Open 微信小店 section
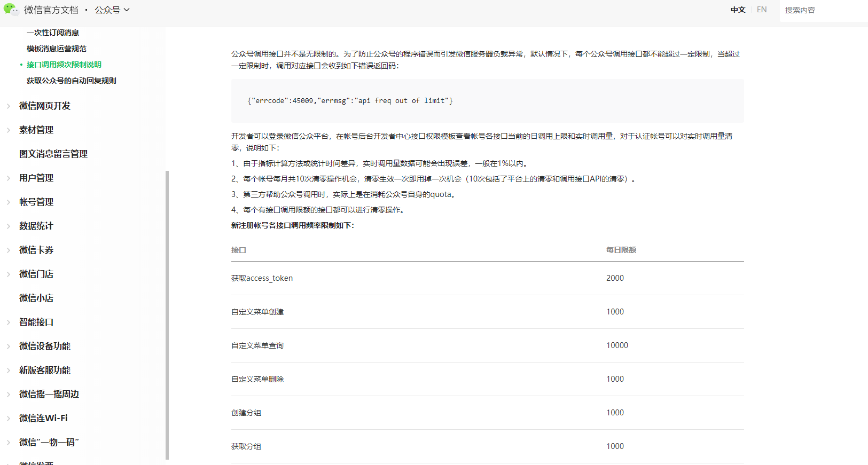This screenshot has height=465, width=868. (36, 298)
